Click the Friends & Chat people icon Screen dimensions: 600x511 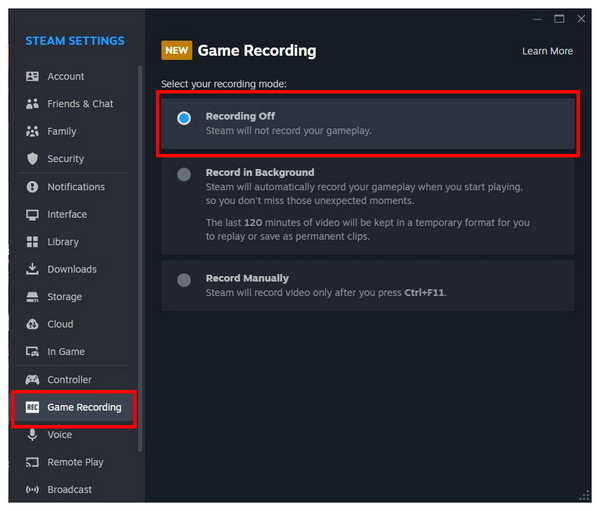tap(32, 104)
